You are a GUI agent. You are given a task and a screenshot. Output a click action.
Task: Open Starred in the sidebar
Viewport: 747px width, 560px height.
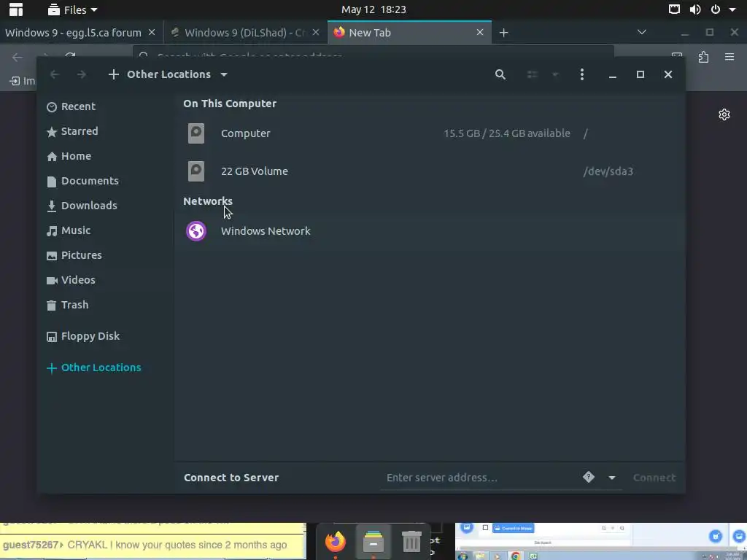tap(72, 131)
